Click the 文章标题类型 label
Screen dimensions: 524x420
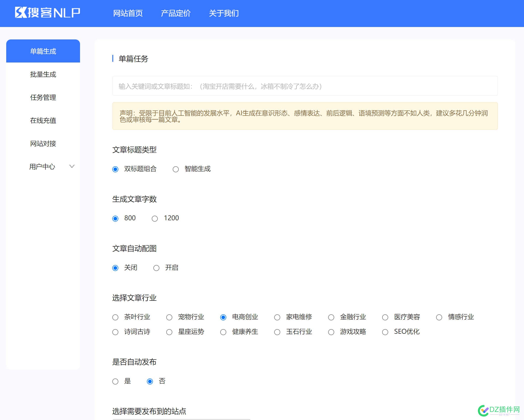(x=134, y=149)
